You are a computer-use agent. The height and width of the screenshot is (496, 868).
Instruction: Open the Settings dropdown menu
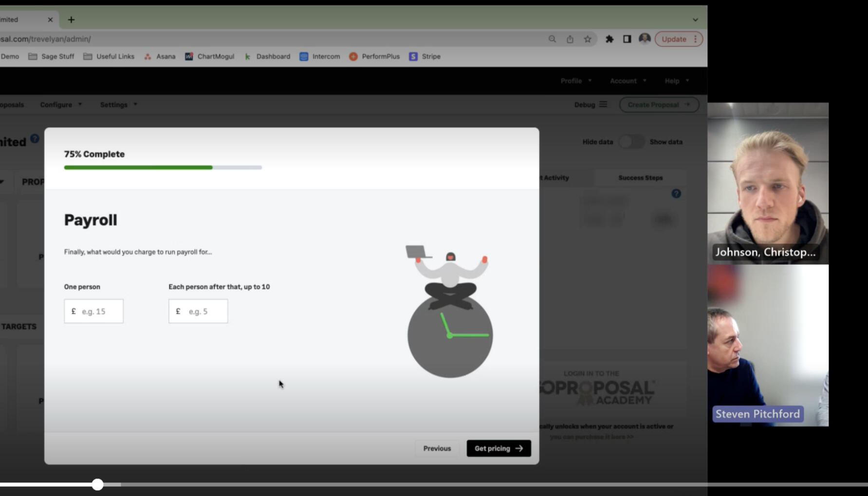point(118,105)
